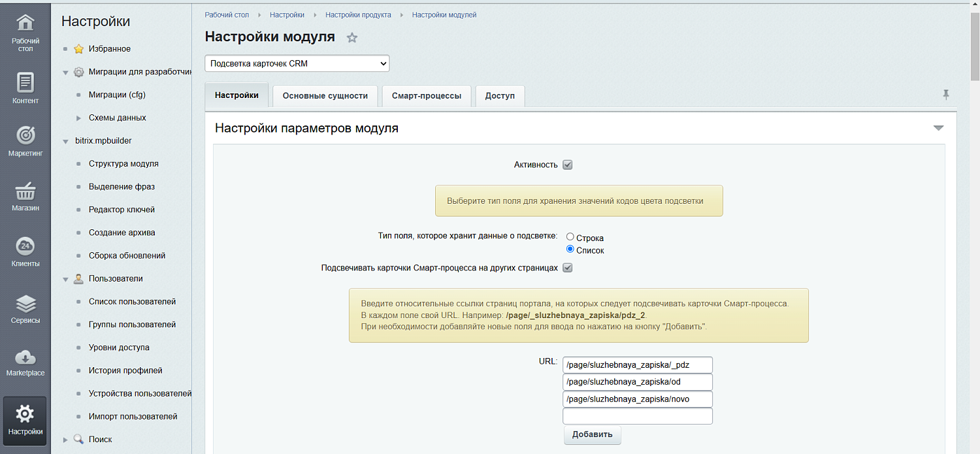Pin the settings panel with the pin icon

coord(946,95)
